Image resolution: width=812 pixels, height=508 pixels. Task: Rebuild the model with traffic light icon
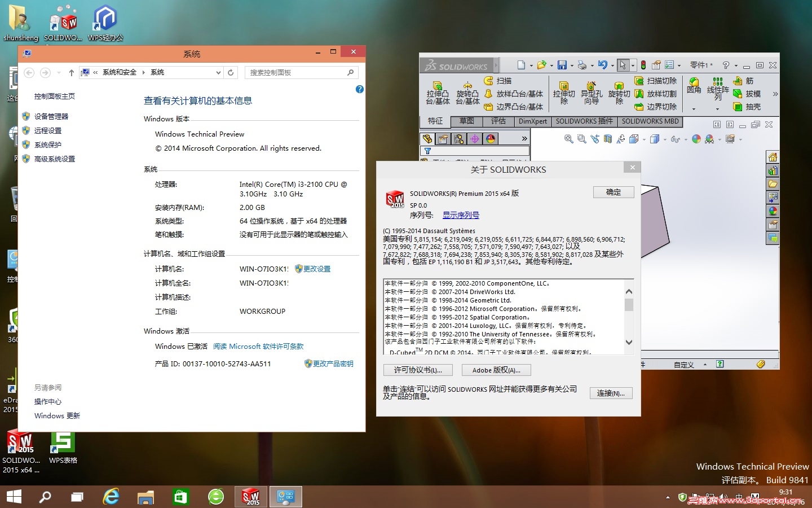pyautogui.click(x=643, y=65)
